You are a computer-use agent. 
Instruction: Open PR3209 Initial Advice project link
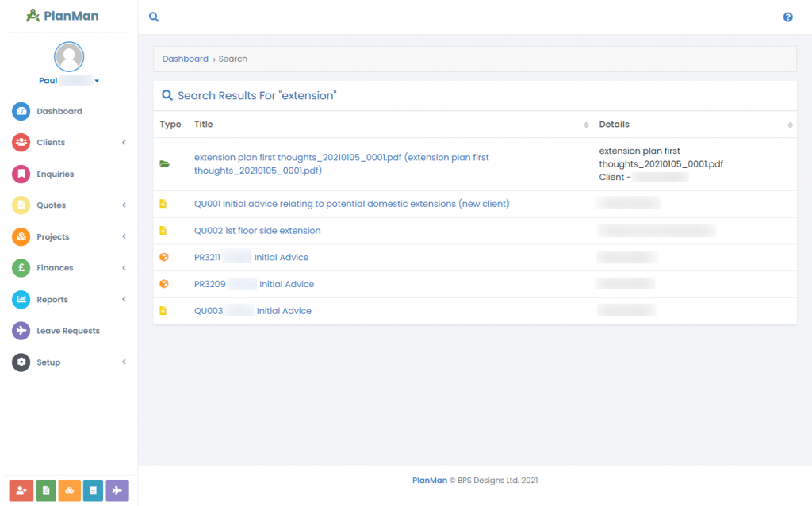pos(255,285)
